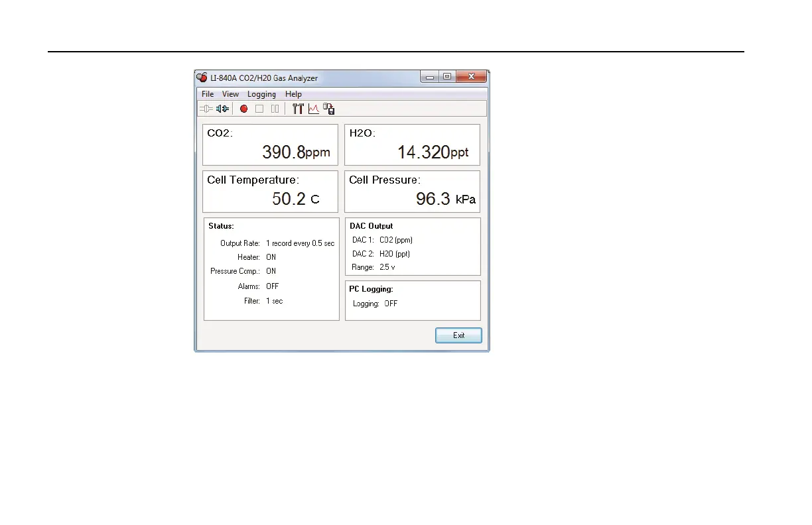The height and width of the screenshot is (525, 812).
Task: Click the Range '2.5 v' value
Action: pos(387,267)
